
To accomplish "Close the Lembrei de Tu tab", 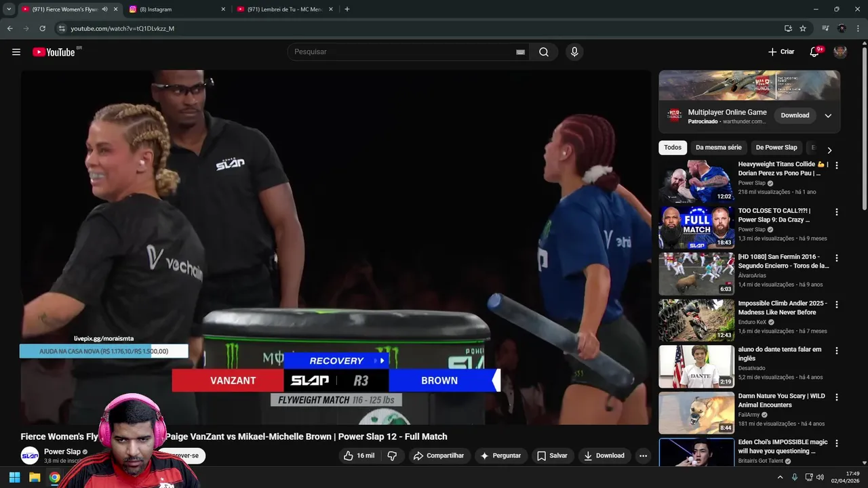I will point(331,9).
